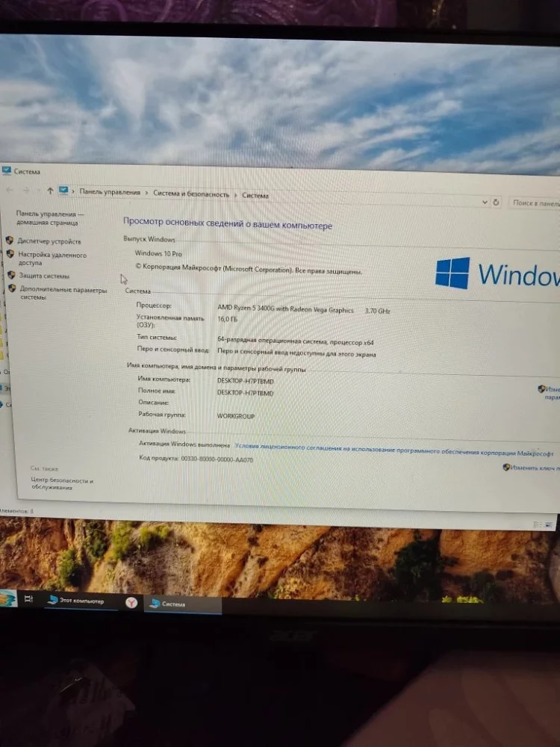This screenshot has height=747, width=560.
Task: Click the computer icon in address bar
Action: pyautogui.click(x=64, y=191)
